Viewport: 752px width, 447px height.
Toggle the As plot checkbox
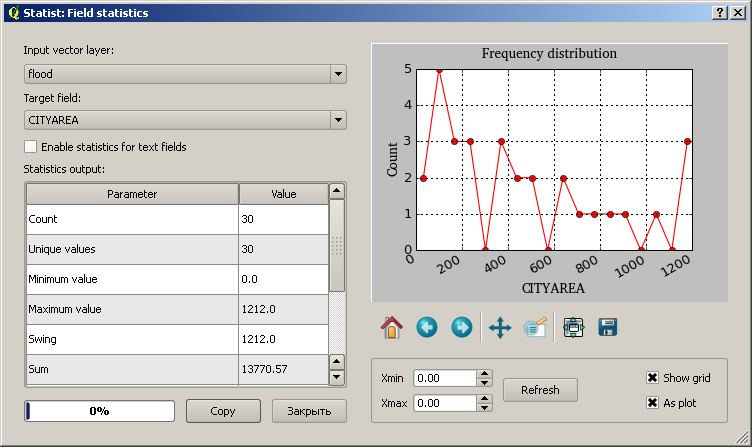[652, 403]
